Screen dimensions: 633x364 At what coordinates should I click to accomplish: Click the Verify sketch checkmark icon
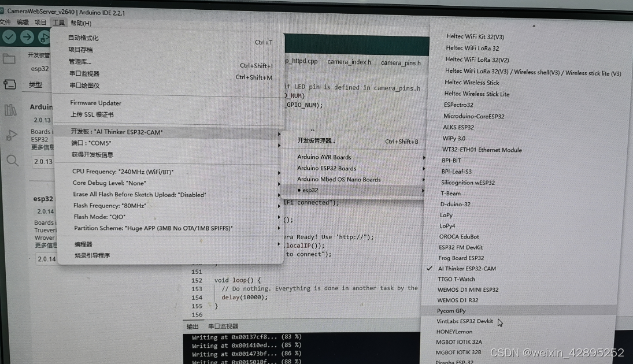tap(8, 36)
